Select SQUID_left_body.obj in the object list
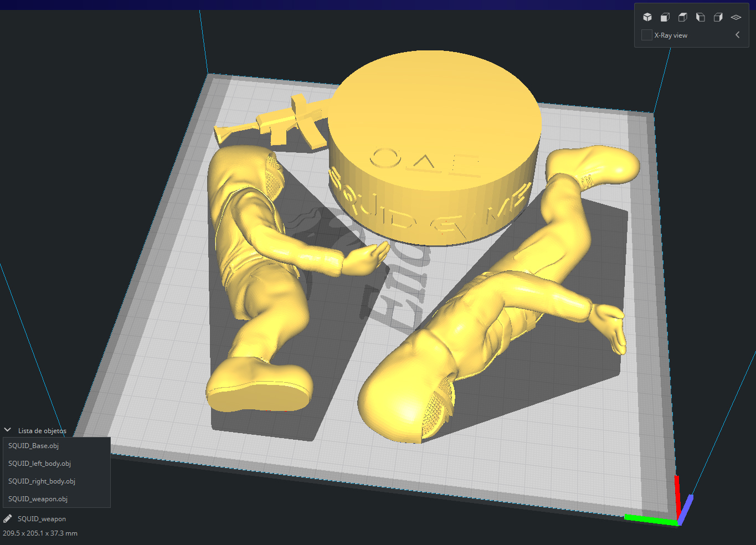The image size is (756, 545). [x=56, y=464]
